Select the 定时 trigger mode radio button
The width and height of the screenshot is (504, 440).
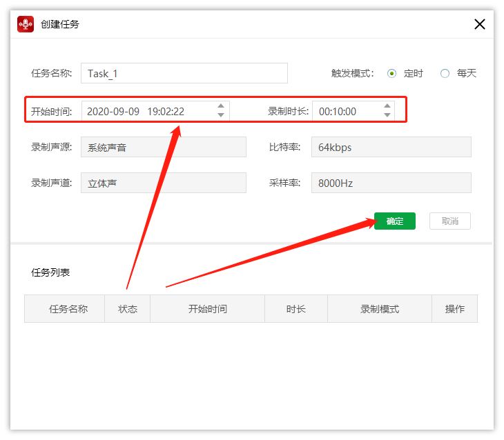[x=392, y=73]
